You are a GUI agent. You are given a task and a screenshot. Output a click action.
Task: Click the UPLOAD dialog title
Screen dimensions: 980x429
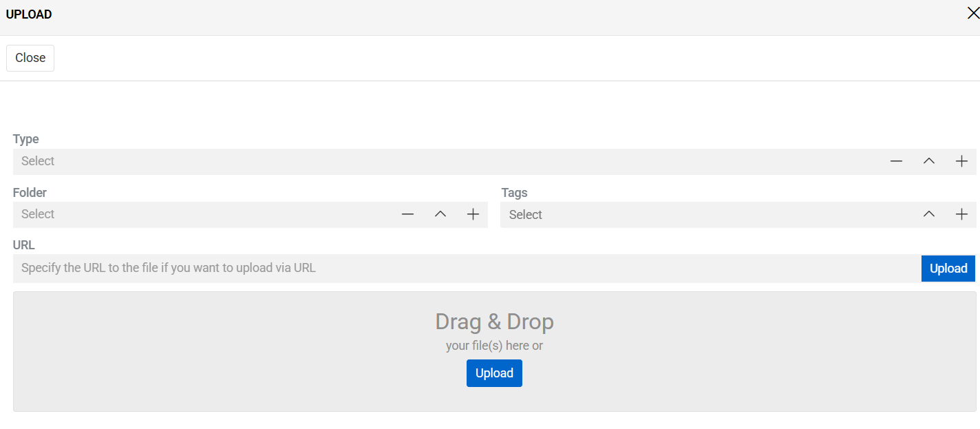click(29, 14)
